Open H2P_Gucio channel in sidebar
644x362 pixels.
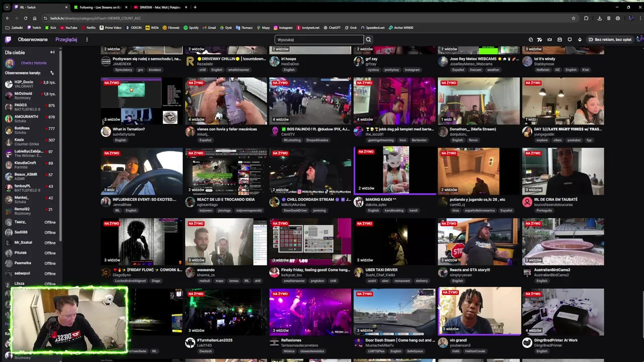(30, 83)
